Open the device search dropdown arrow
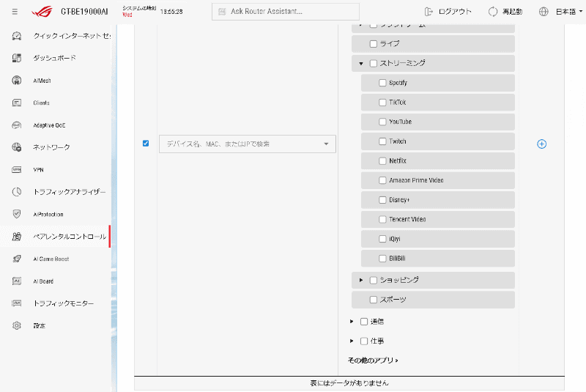586x392 pixels. (x=326, y=144)
